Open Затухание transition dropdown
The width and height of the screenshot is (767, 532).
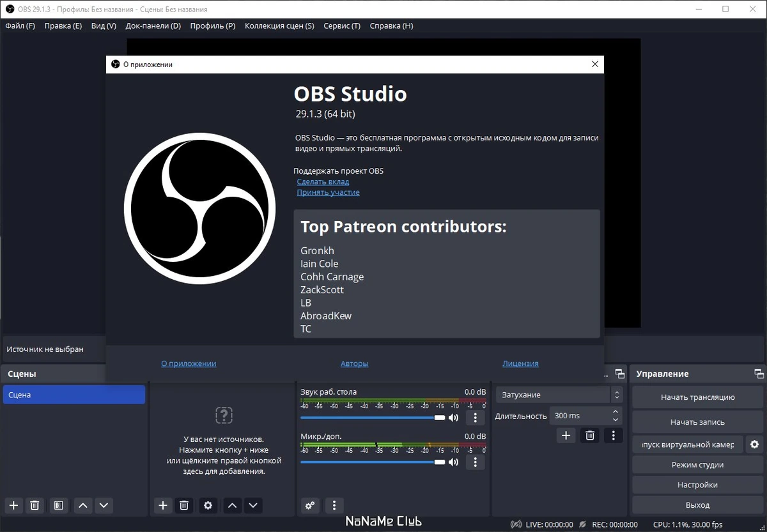pyautogui.click(x=559, y=395)
